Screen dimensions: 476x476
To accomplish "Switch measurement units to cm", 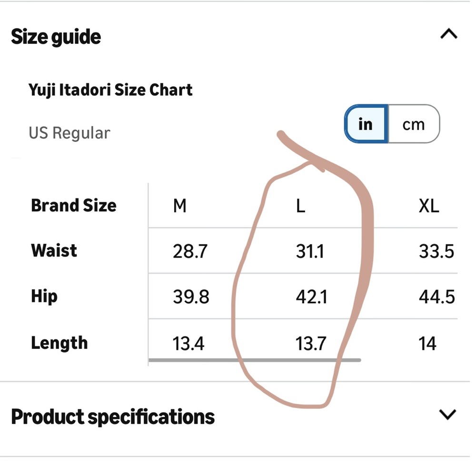I will pyautogui.click(x=414, y=124).
